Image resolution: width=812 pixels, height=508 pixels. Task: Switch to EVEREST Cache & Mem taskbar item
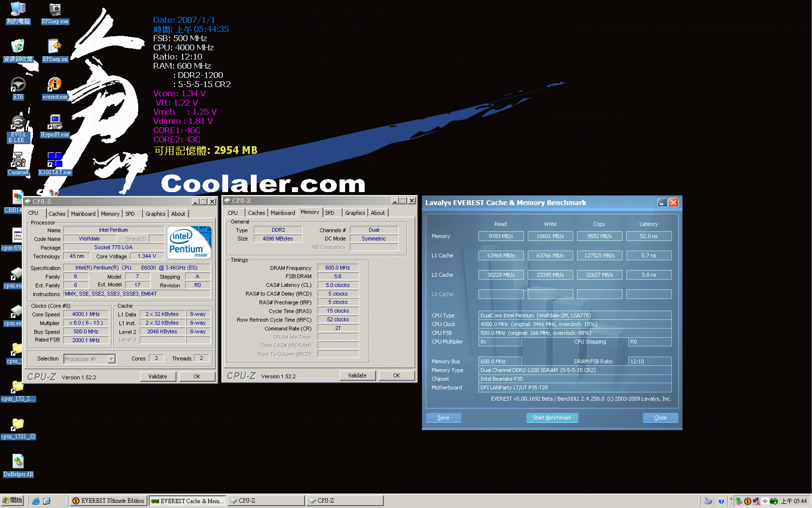[x=187, y=501]
